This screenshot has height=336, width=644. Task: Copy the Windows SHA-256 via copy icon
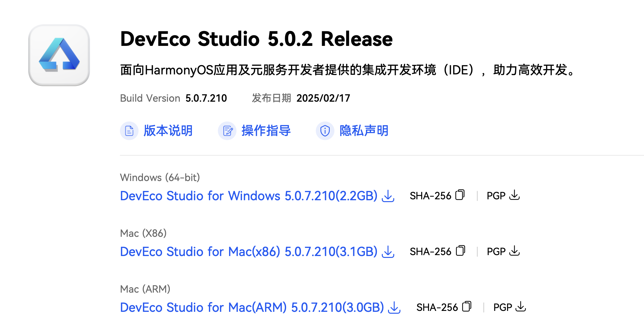point(460,195)
